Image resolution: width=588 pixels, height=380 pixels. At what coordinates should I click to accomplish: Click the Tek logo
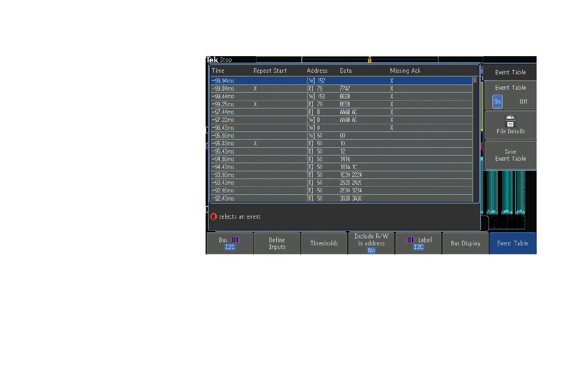[x=212, y=60]
